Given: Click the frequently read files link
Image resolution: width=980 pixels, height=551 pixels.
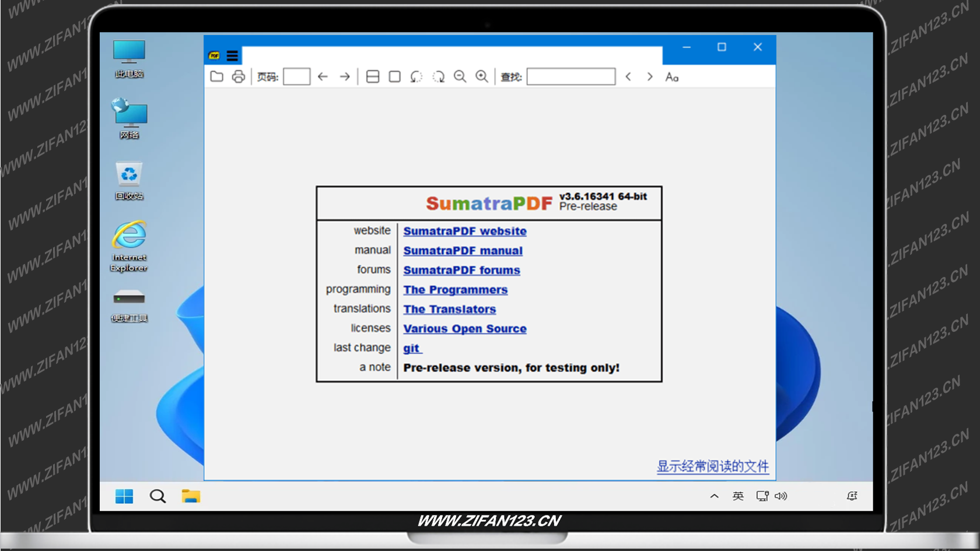Looking at the screenshot, I should point(713,466).
